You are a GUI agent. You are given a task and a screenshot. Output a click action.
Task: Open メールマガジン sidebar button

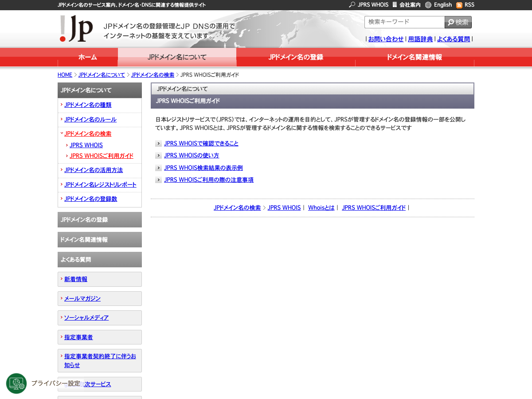coord(100,299)
